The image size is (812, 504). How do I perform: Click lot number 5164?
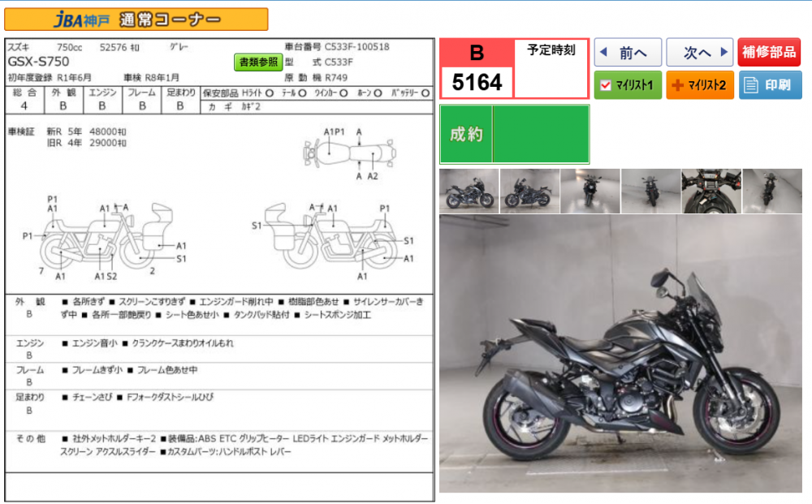point(477,82)
